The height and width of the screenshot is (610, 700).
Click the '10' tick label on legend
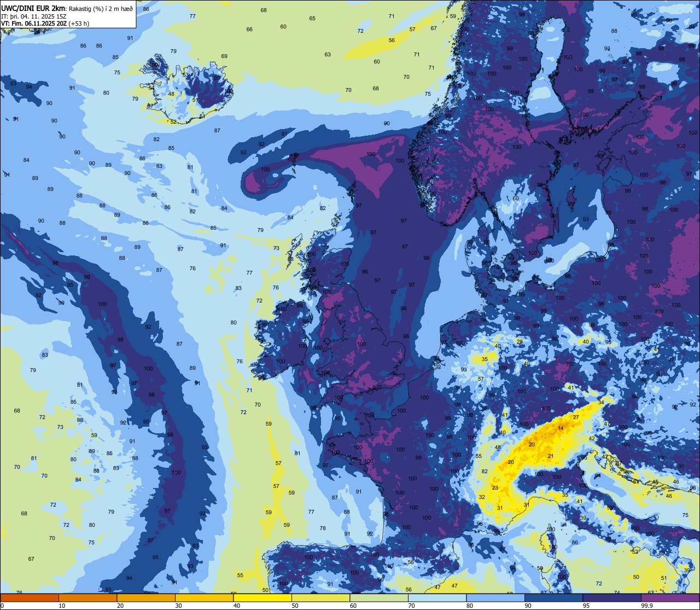[62, 606]
